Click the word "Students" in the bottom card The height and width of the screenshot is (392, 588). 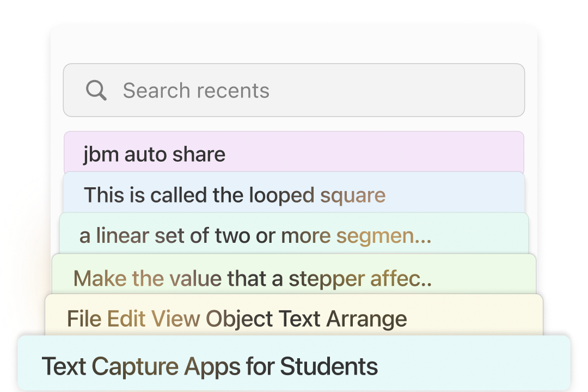(329, 366)
